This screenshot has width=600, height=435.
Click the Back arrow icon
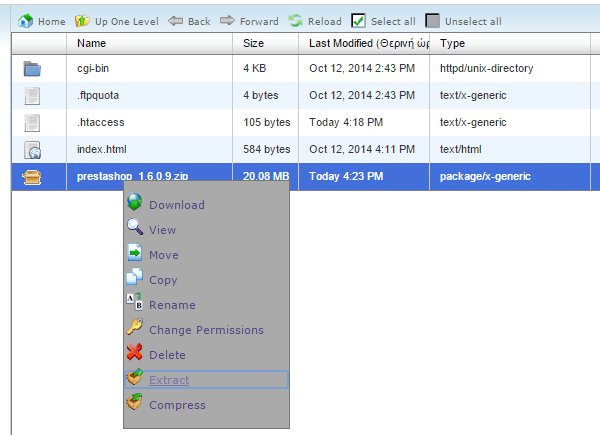(175, 21)
